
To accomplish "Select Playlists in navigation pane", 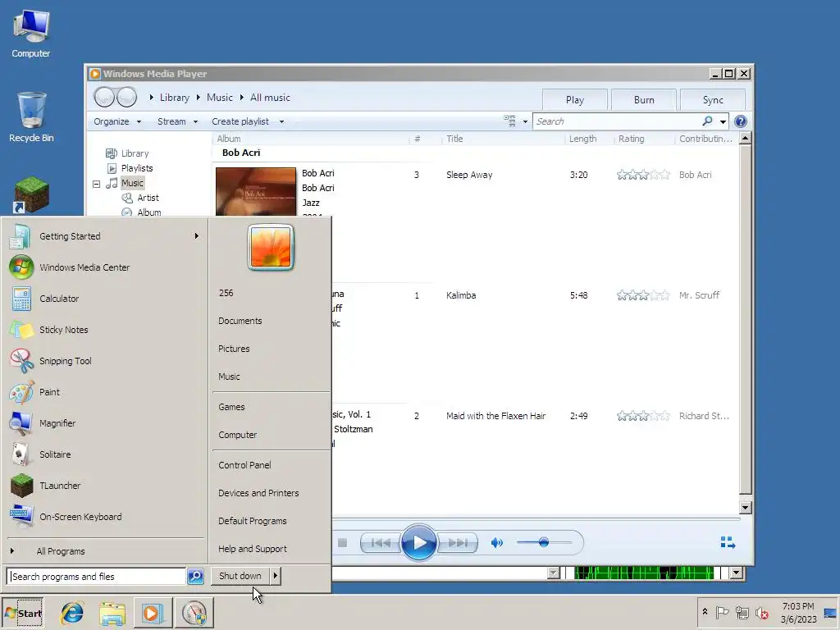I will tap(137, 168).
